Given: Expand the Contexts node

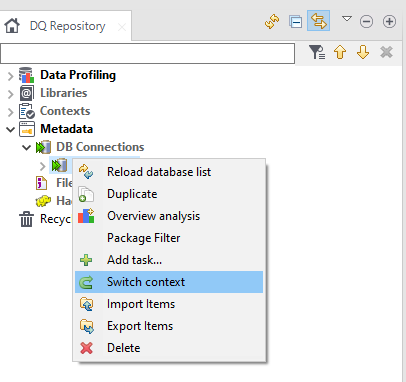Looking at the screenshot, I should coord(10,112).
